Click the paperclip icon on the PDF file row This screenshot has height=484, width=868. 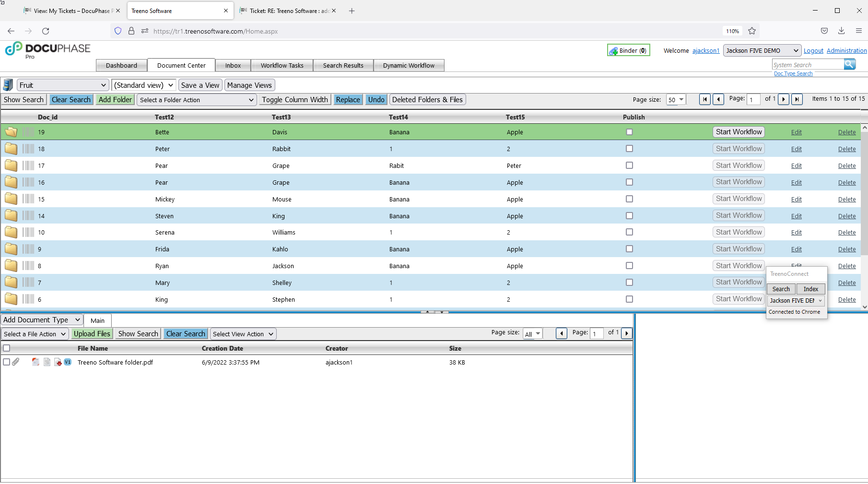coord(16,362)
